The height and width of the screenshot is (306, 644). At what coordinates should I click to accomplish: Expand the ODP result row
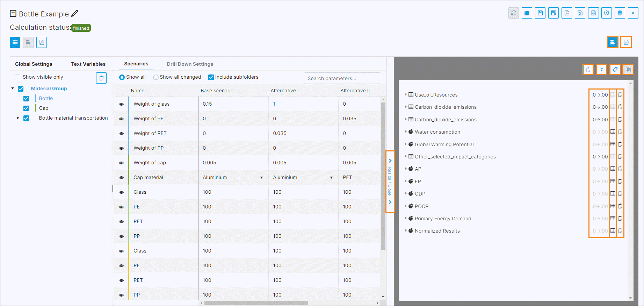406,193
